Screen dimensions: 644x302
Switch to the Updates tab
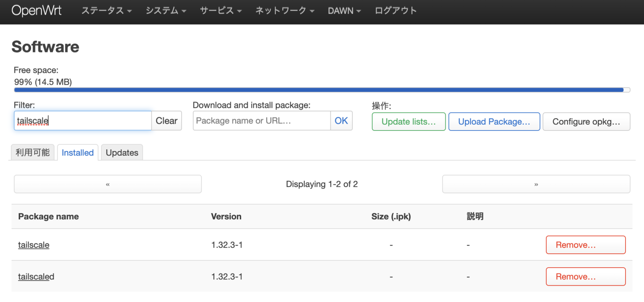(x=122, y=152)
